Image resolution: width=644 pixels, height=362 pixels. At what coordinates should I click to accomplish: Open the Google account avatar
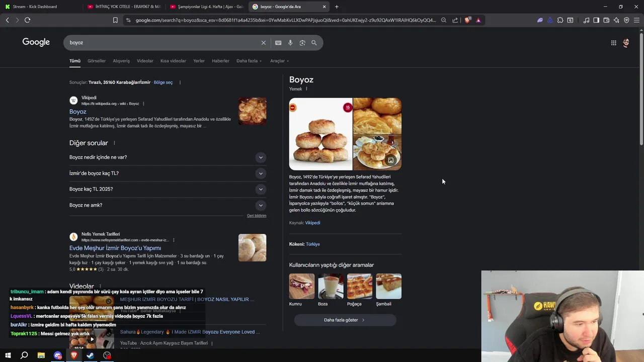click(626, 43)
